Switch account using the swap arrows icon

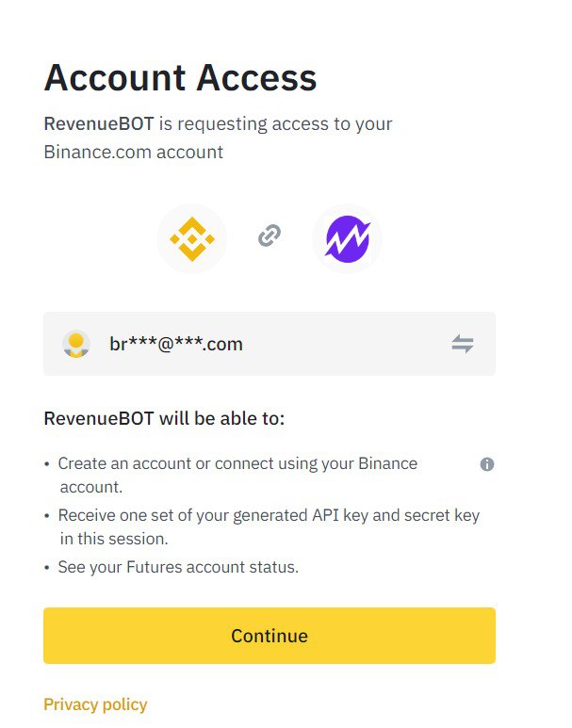point(463,344)
